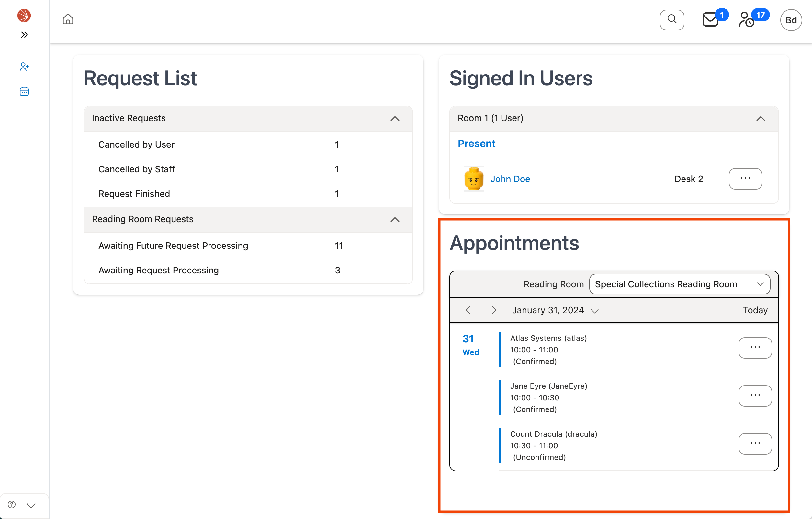
Task: Go to previous day with left arrow
Action: (x=468, y=310)
